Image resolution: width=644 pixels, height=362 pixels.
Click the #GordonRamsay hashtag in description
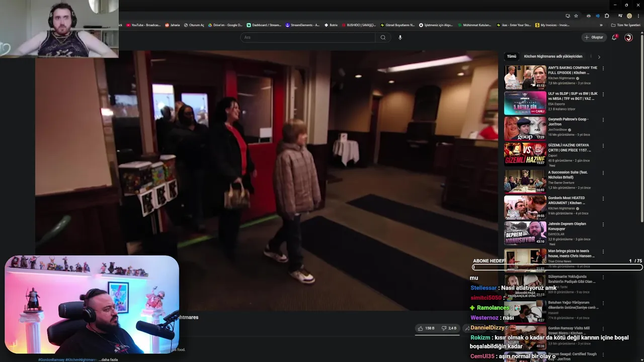coord(51,359)
